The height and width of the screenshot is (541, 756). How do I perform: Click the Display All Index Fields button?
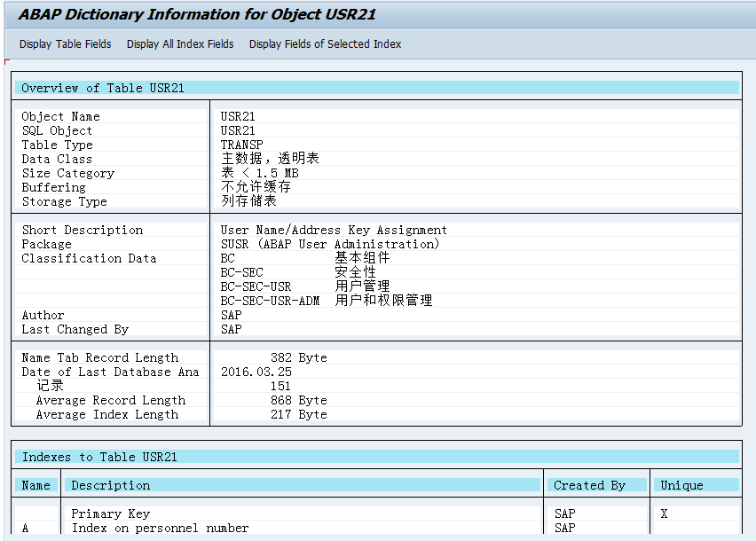pos(180,43)
